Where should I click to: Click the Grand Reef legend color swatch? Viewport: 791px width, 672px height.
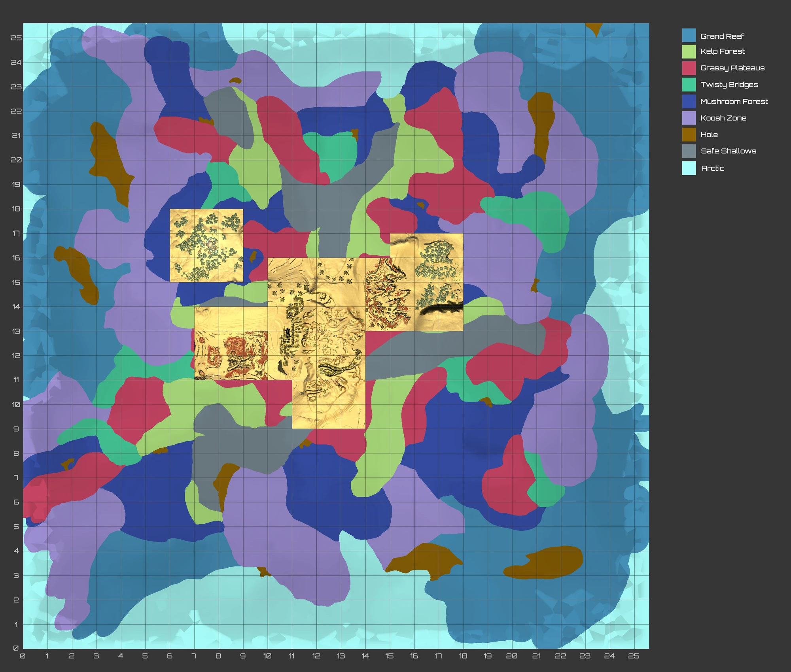point(688,36)
